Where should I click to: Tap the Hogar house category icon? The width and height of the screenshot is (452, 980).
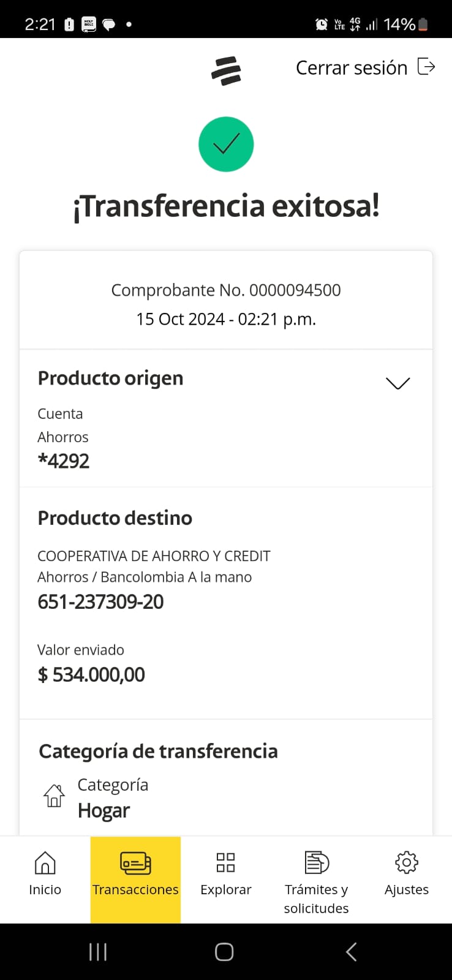(x=54, y=796)
